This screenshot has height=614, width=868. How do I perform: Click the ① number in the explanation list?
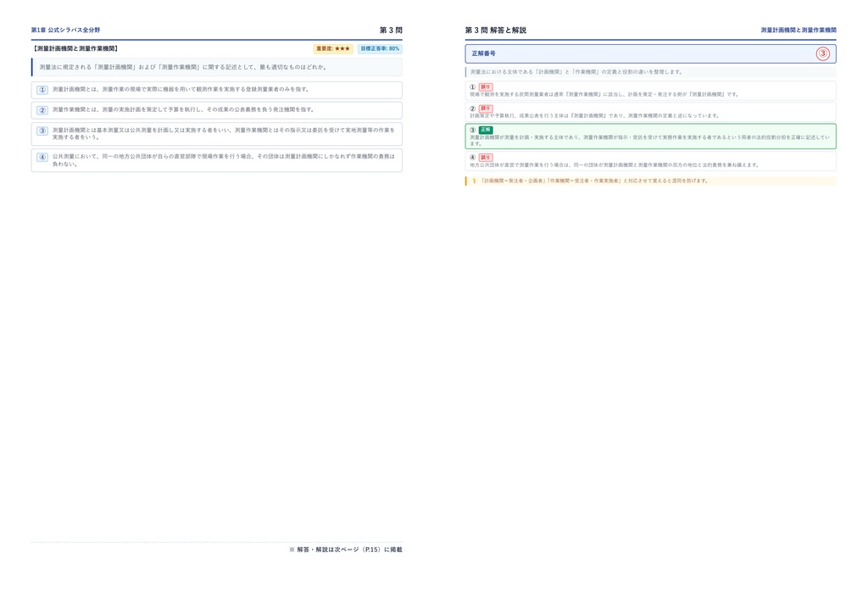tap(473, 87)
